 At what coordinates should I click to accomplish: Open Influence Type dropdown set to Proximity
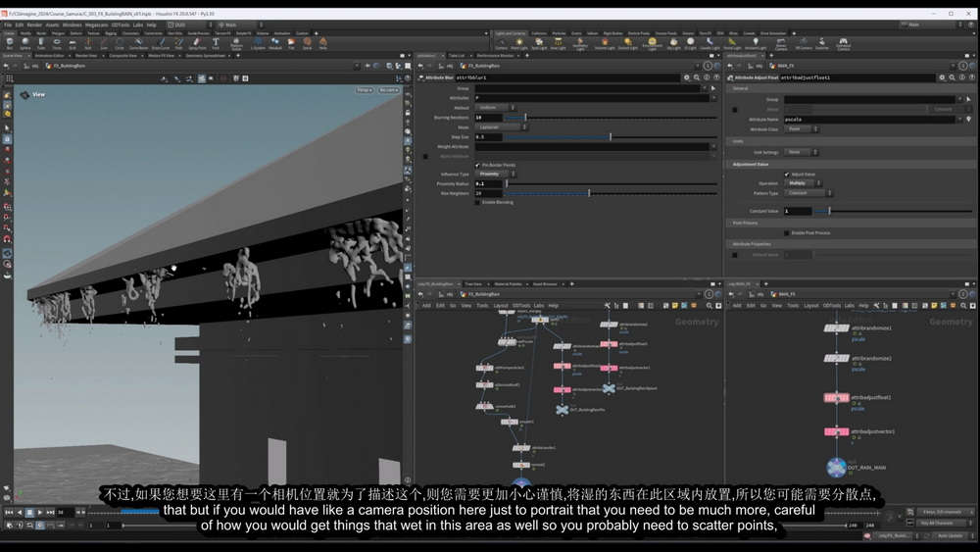pyautogui.click(x=495, y=174)
